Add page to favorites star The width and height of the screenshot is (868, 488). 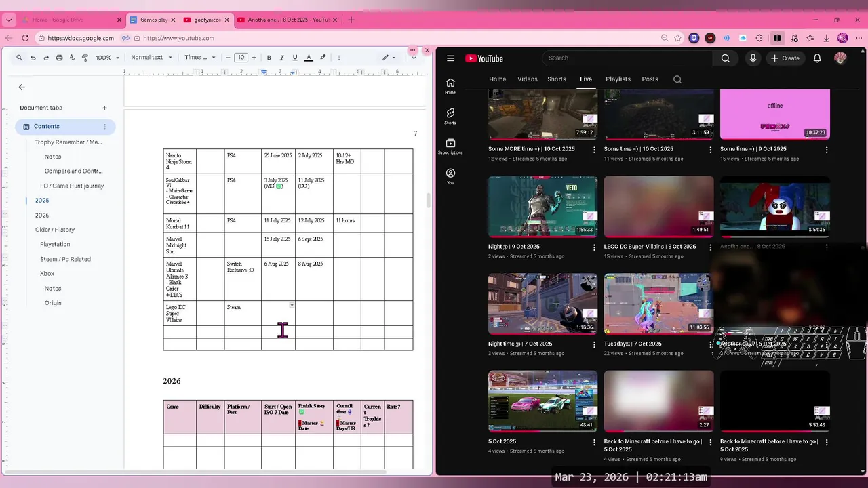pyautogui.click(x=677, y=38)
